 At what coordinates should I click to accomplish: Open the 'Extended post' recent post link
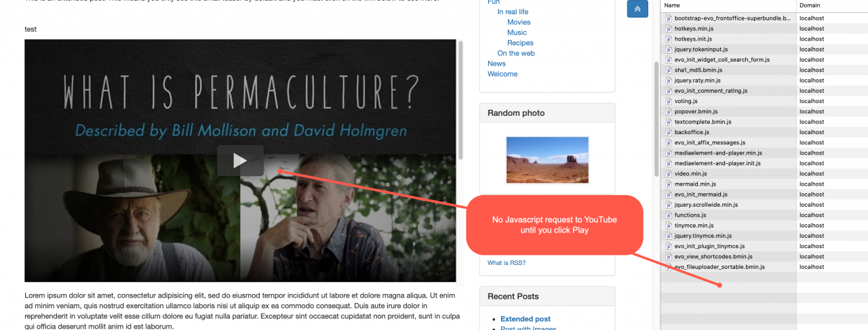pyautogui.click(x=526, y=319)
